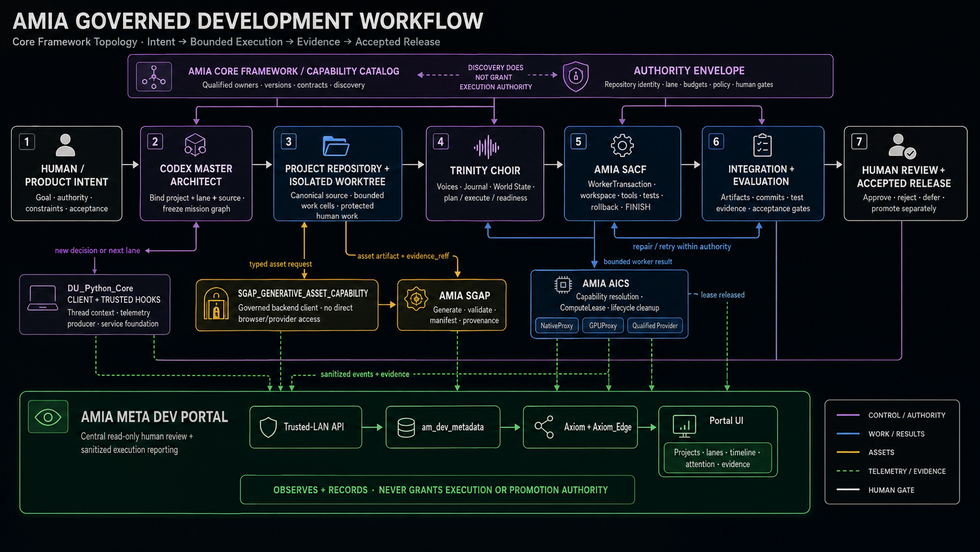Select the NativeProxy chip
Image resolution: width=980 pixels, height=552 pixels.
point(557,326)
